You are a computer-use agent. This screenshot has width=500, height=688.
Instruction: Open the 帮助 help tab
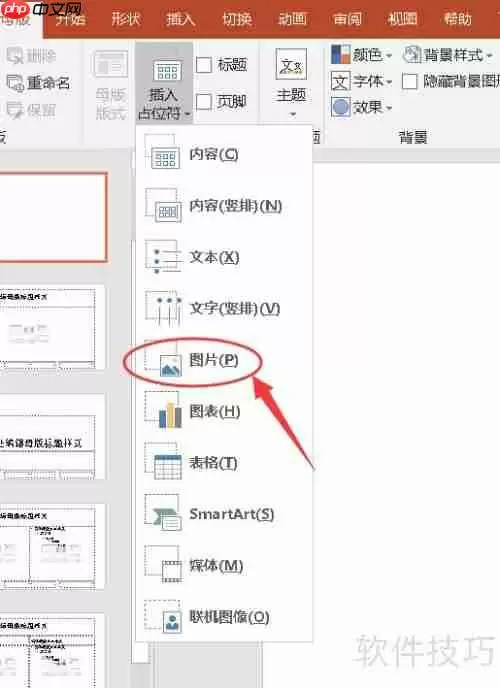coord(458,18)
